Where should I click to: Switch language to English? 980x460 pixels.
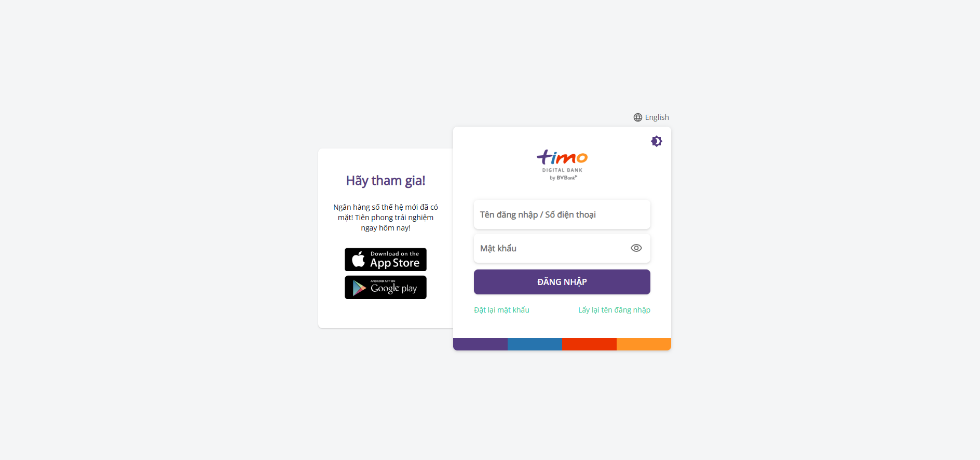point(657,117)
